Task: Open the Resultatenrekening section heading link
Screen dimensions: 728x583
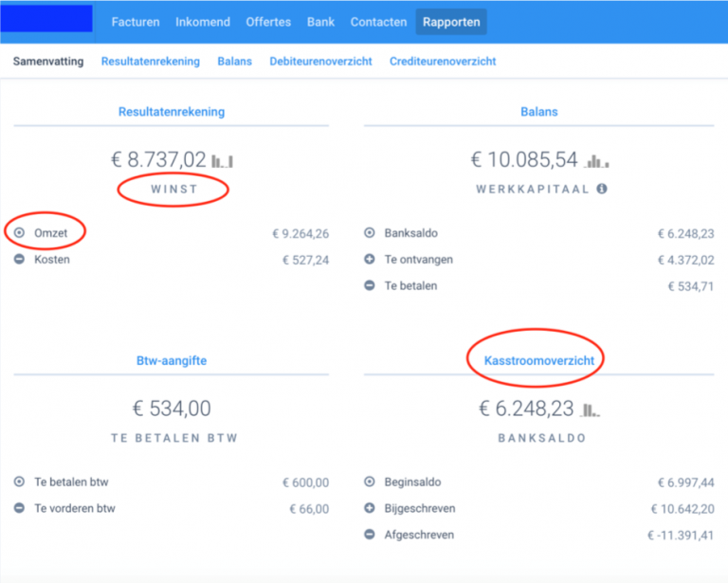Action: 172,112
